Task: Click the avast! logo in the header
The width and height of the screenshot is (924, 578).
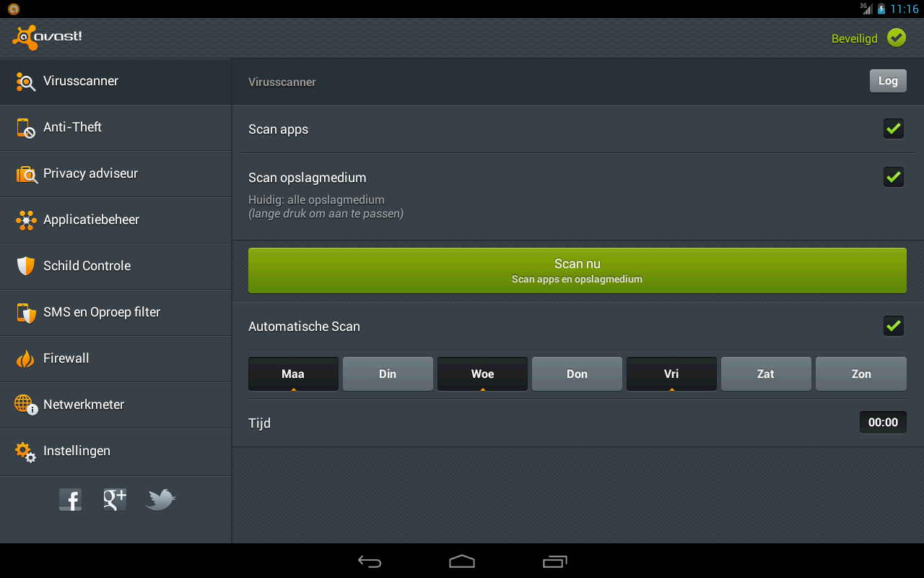Action: 48,38
